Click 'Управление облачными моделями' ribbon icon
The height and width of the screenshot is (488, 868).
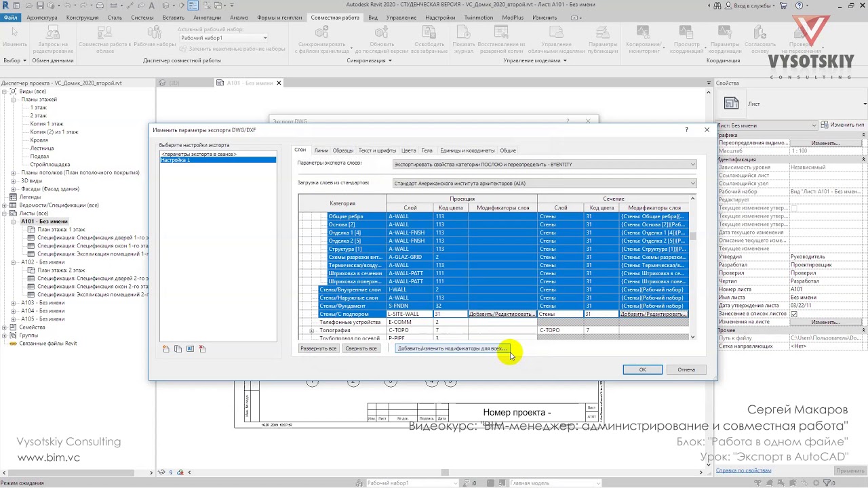[x=556, y=32]
